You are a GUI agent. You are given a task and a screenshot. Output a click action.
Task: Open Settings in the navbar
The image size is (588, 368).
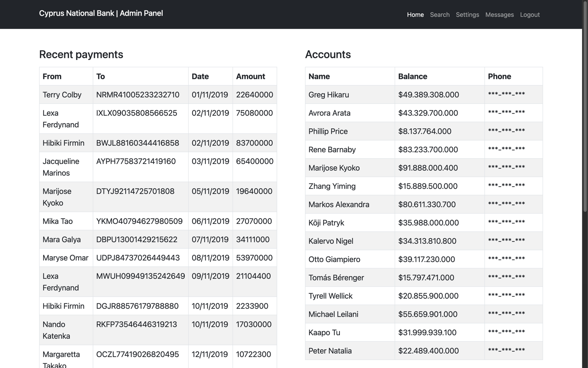[467, 15]
